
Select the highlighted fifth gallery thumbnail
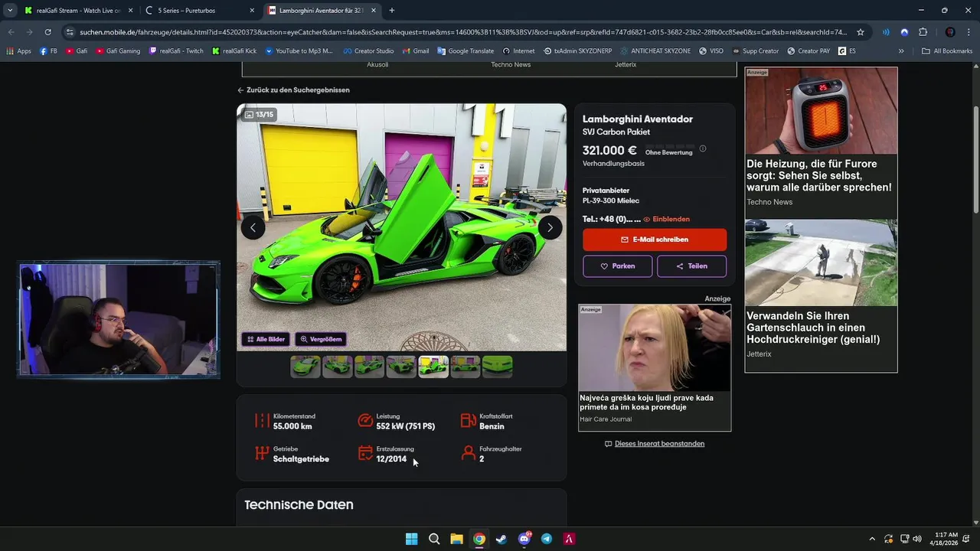point(433,367)
